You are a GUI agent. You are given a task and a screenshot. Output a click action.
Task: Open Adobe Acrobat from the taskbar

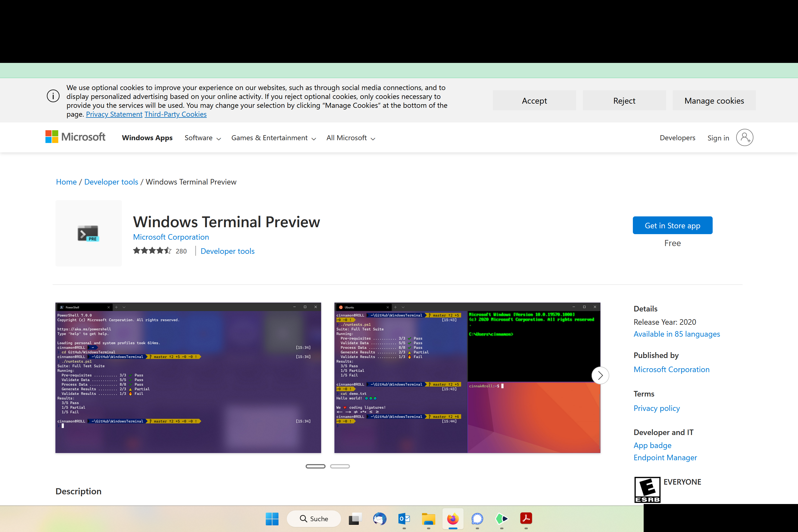(x=526, y=519)
